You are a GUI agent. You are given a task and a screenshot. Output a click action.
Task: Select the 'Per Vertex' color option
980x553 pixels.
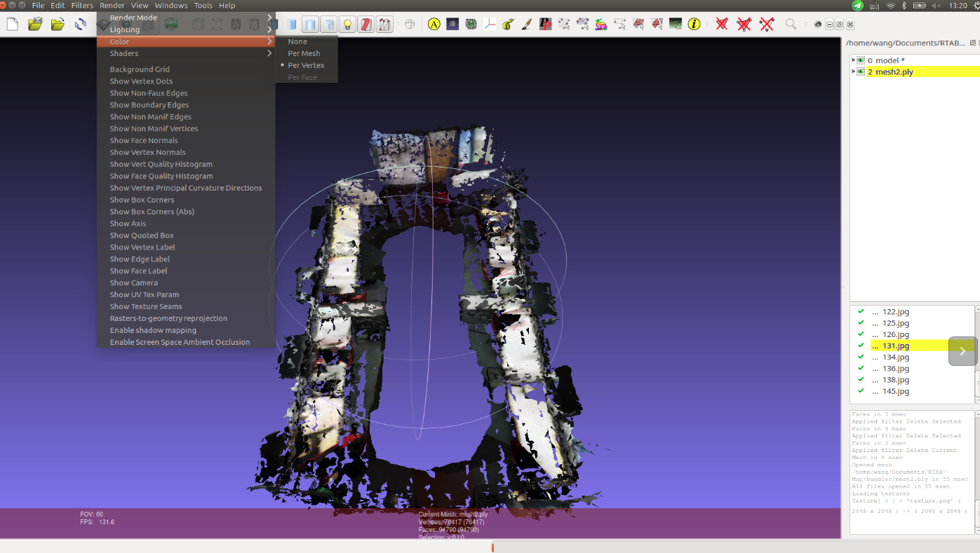[306, 65]
